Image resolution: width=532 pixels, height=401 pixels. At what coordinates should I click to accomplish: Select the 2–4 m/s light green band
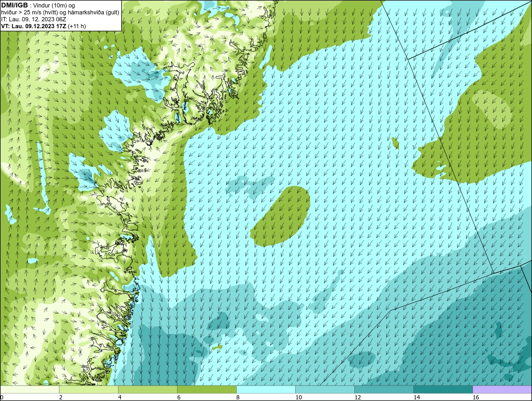coord(88,389)
